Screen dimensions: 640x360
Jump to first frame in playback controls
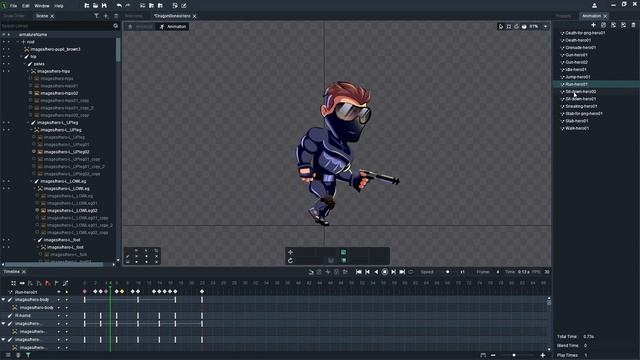(x=358, y=272)
